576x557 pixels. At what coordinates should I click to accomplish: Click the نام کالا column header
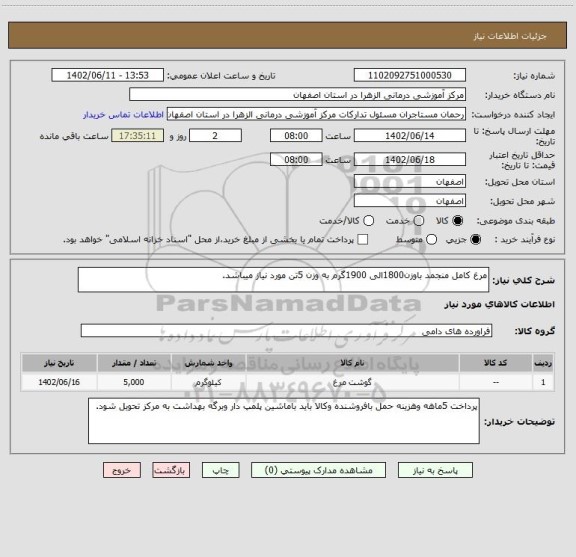click(352, 363)
